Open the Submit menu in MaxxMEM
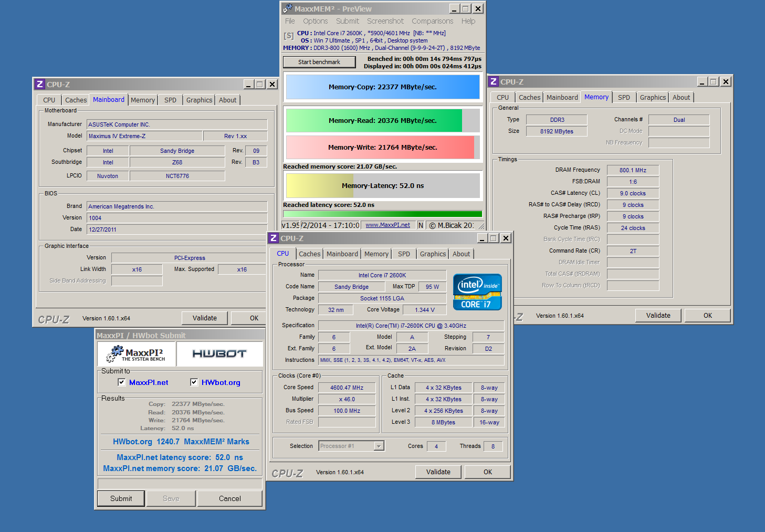Image resolution: width=765 pixels, height=532 pixels. tap(348, 21)
